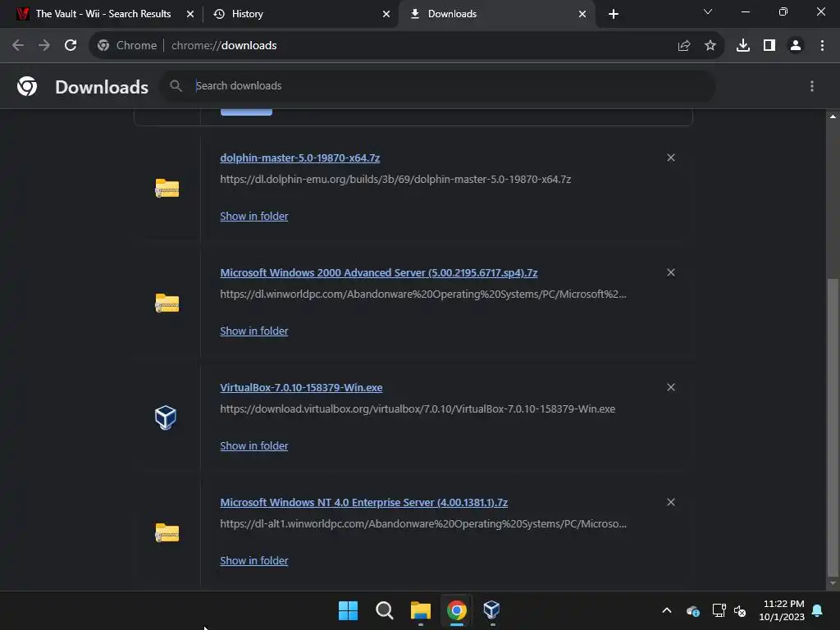Click the dl-alt1.winworldpc.com source URL text
Screen dimensions: 840x630
coord(423,523)
